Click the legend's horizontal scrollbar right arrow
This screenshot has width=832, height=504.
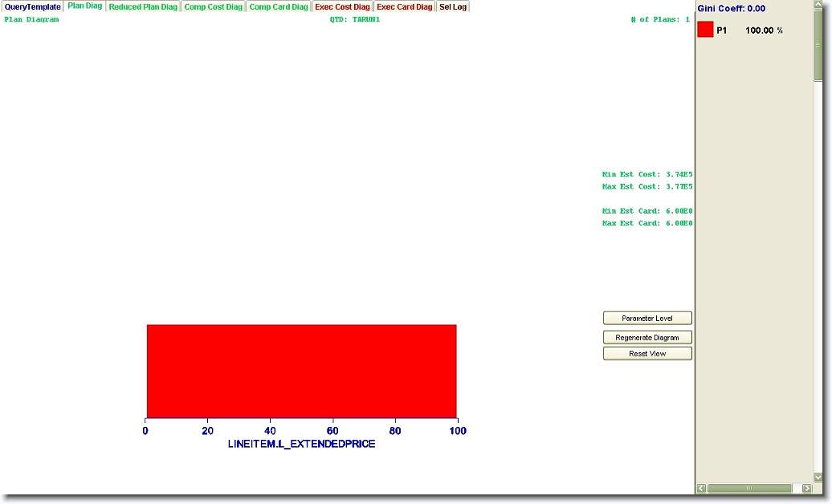pyautogui.click(x=806, y=489)
